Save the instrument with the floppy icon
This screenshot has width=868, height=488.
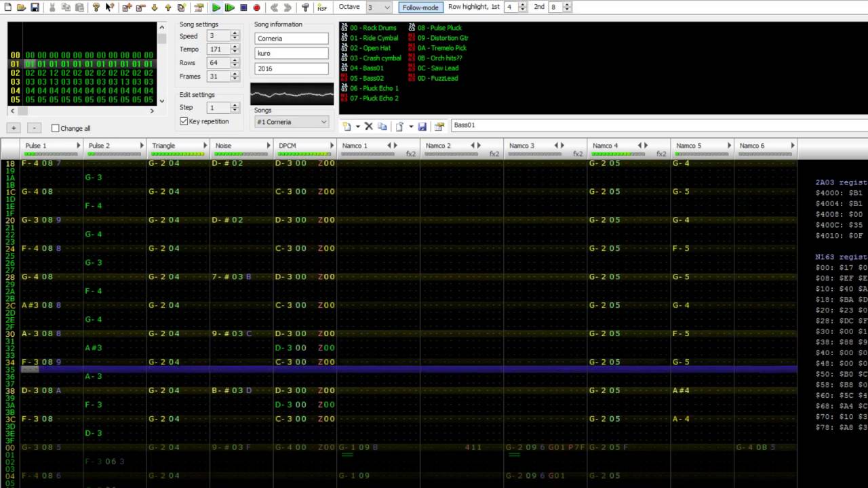[422, 126]
